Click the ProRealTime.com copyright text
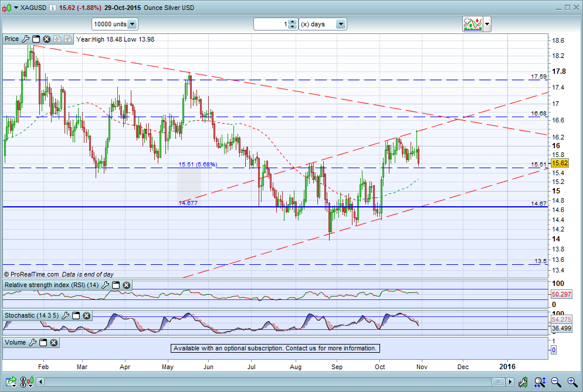583x392 pixels. 32,274
